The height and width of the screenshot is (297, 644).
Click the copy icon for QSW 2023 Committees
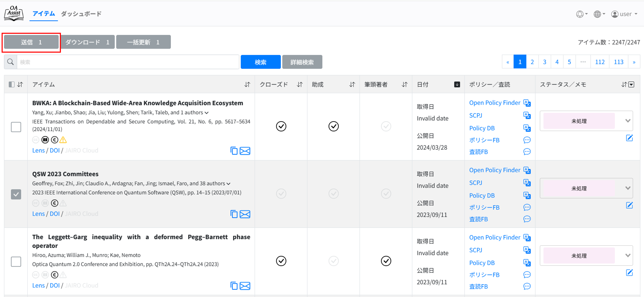click(x=234, y=214)
